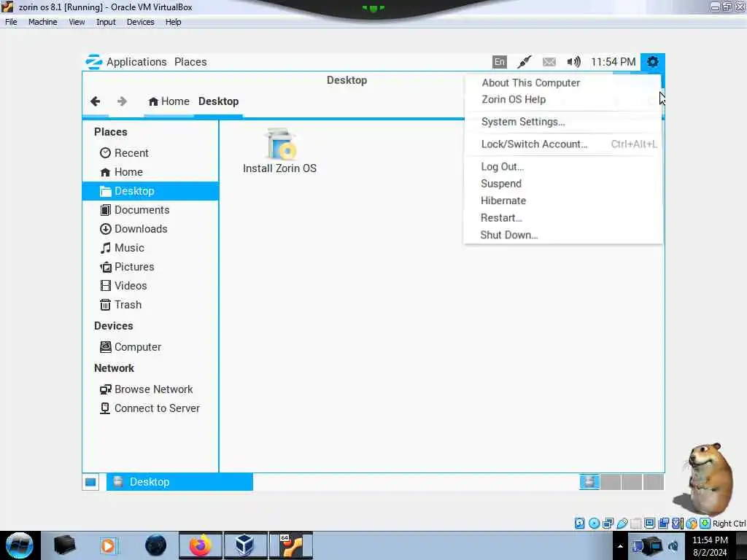Click the VirtualBox USB status icon
Viewport: 747px width, 560px height.
[622, 524]
